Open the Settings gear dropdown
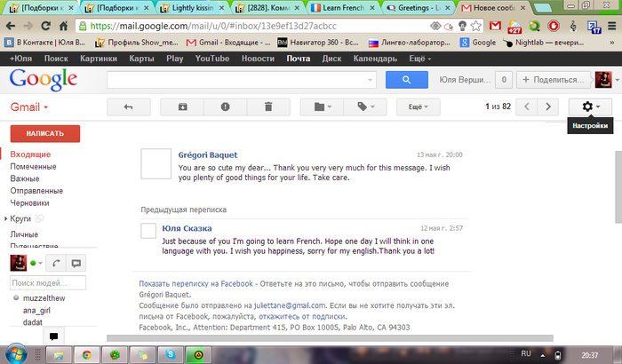Screen dimensions: 622x364 [590, 107]
